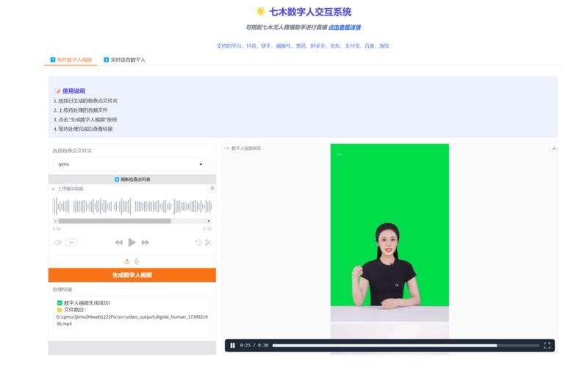Click the audio rewind icon
This screenshot has width=588, height=376.
(118, 242)
